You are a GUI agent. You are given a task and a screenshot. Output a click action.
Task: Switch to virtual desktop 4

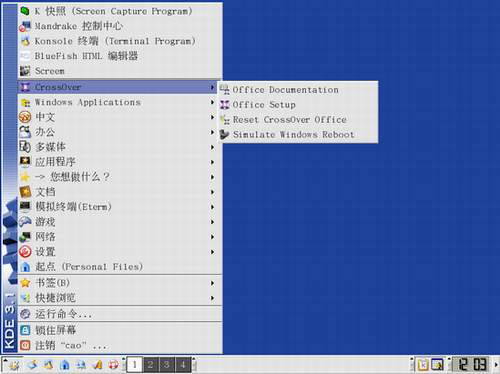(183, 365)
